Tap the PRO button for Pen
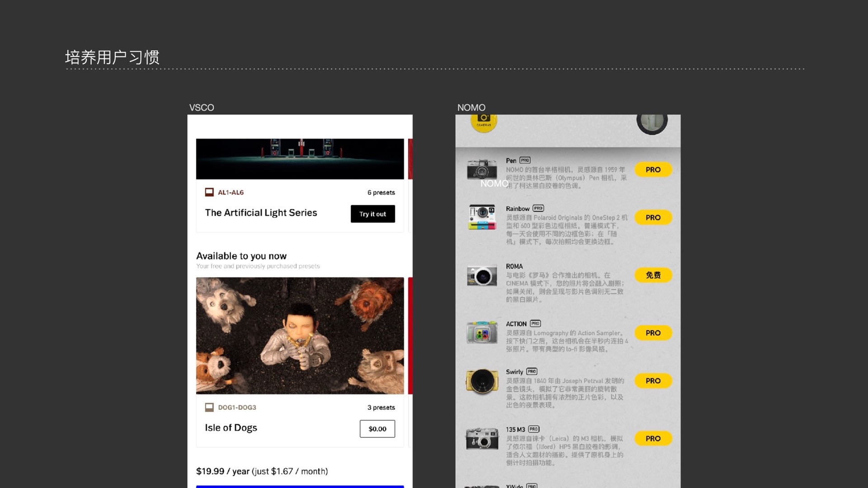Image resolution: width=868 pixels, height=488 pixels. pos(653,170)
